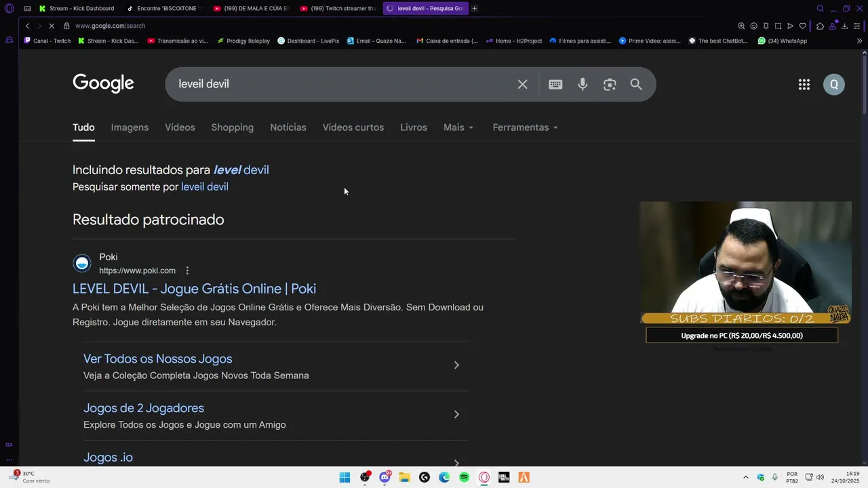The image size is (868, 488).
Task: Open the weather widget showing 30°C
Action: coord(31,477)
